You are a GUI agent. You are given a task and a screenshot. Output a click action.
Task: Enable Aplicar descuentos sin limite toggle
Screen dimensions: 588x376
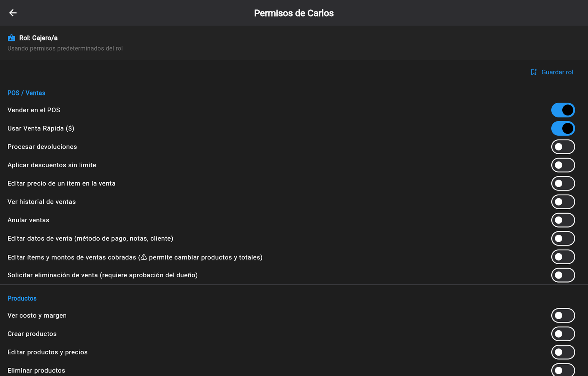point(563,165)
